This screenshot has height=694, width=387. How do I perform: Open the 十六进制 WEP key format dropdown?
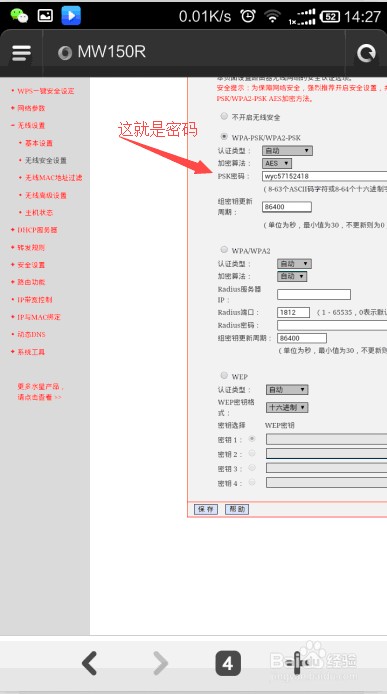click(x=287, y=408)
